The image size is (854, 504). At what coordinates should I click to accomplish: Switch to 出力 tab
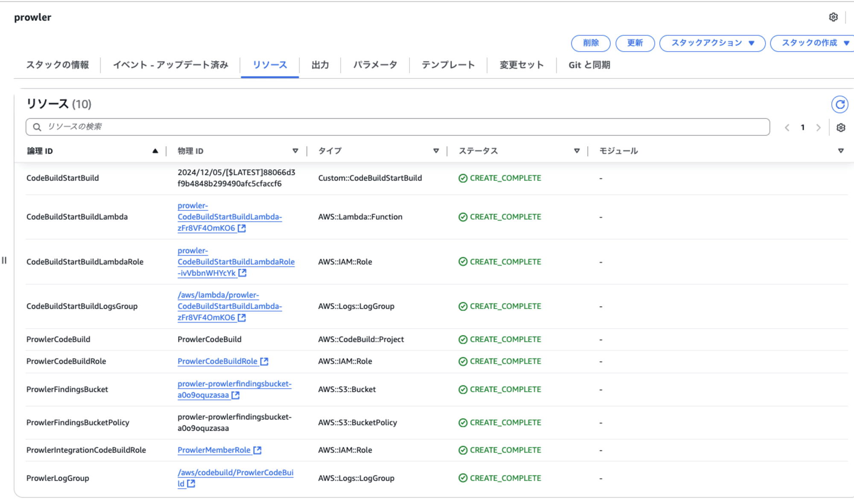tap(320, 65)
